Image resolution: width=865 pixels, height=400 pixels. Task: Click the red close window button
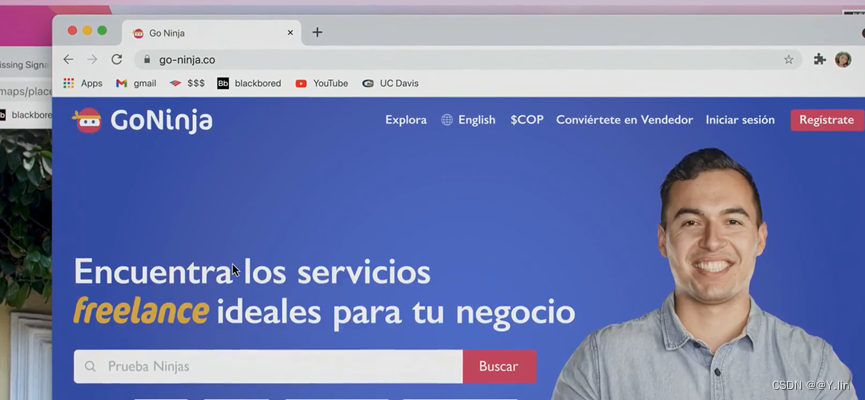tap(72, 30)
